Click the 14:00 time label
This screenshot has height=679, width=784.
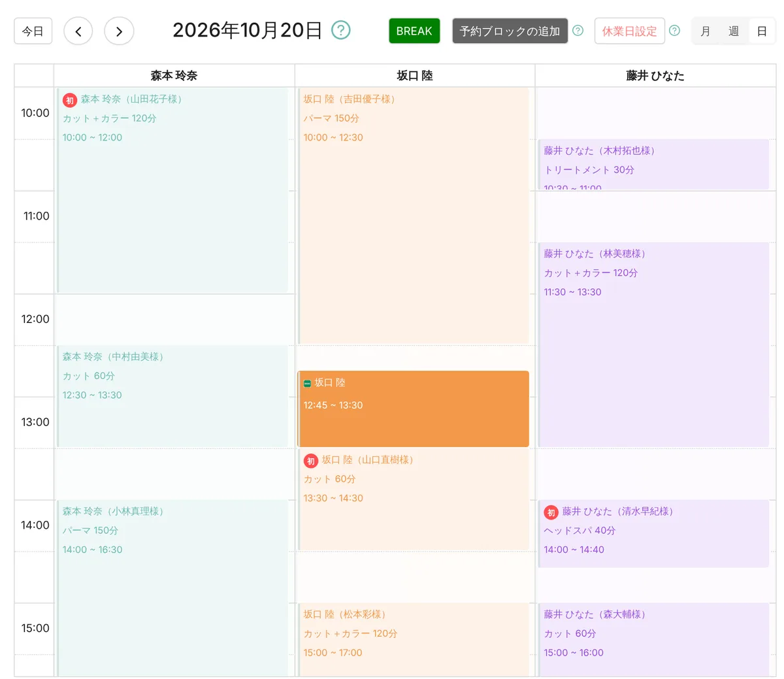click(35, 525)
